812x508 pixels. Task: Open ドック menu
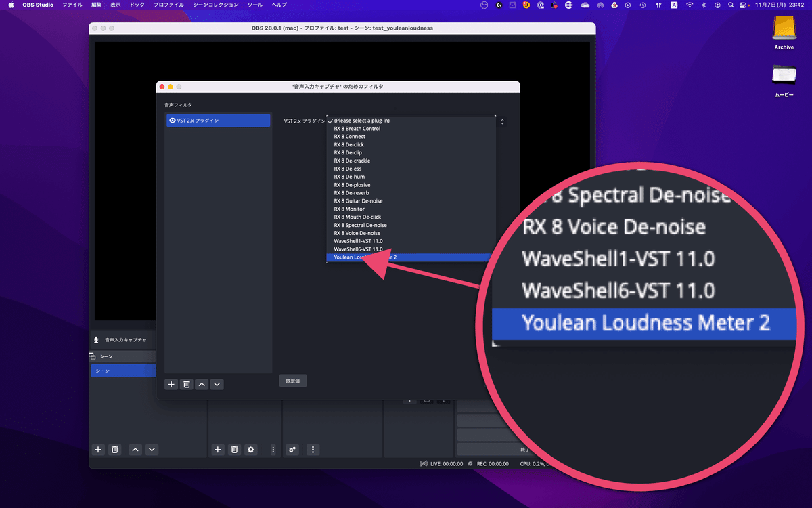138,5
